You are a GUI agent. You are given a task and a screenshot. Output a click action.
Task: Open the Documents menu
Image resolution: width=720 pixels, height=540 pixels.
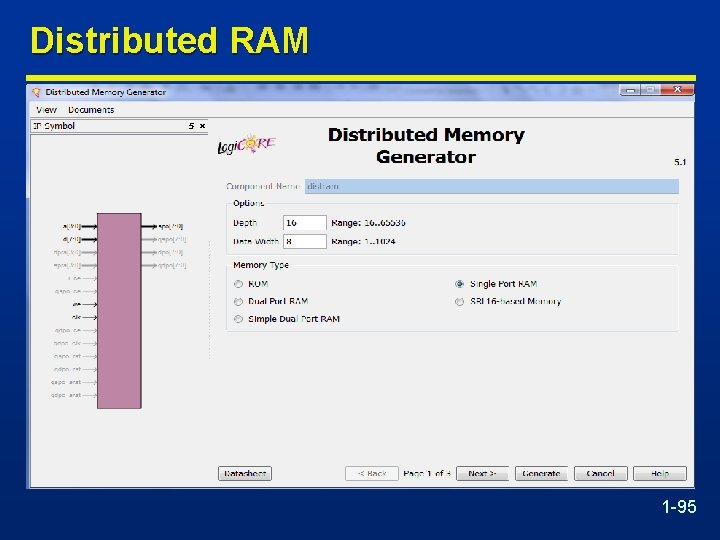(x=91, y=110)
